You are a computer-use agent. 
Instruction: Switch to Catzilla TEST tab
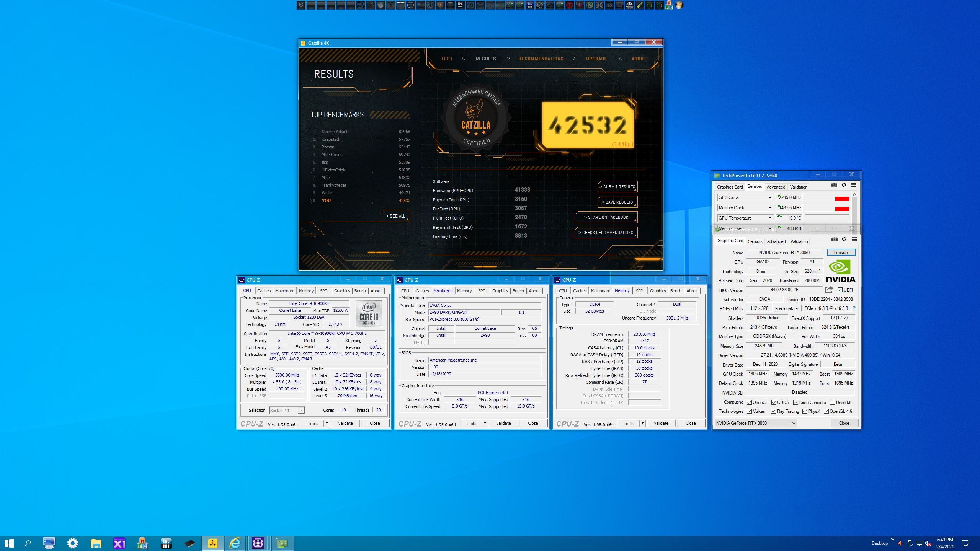point(447,59)
